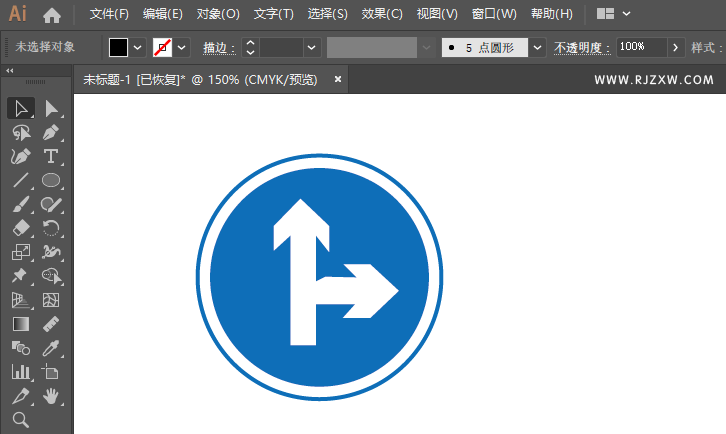Viewport: 726px width, 434px height.
Task: Select the Line Segment tool
Action: [x=20, y=180]
